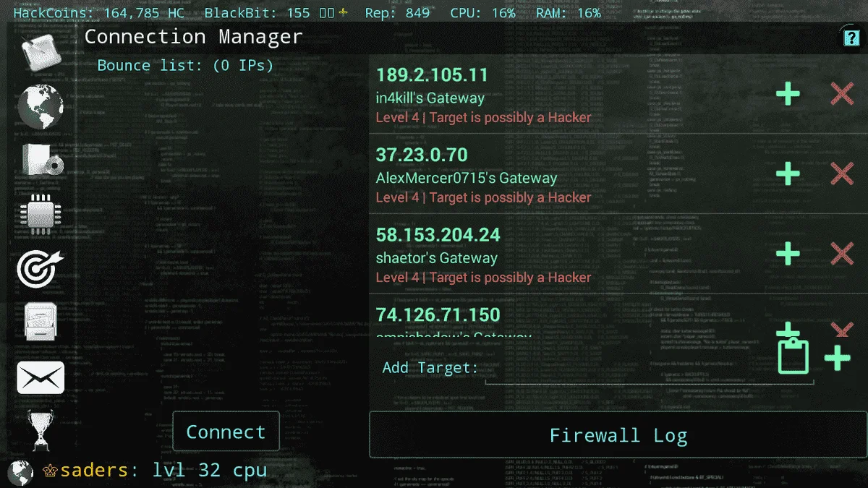The image size is (868, 488).
Task: Open the Firewall Log
Action: 618,435
